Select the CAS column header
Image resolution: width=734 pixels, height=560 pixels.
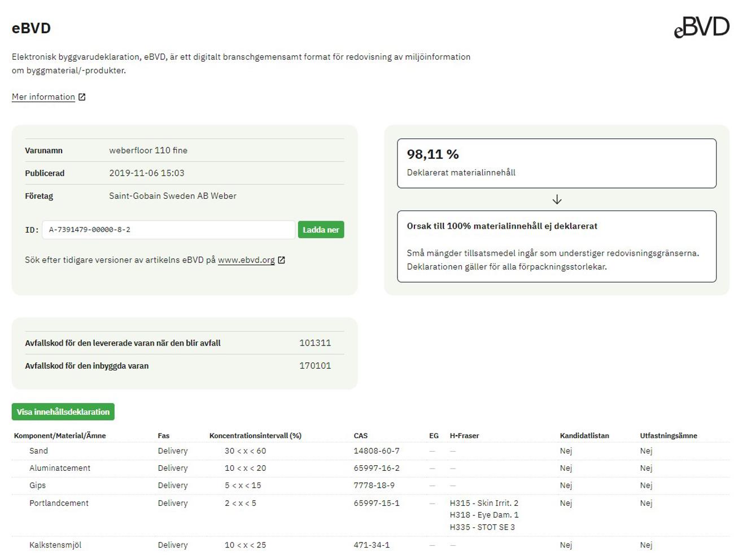point(360,436)
